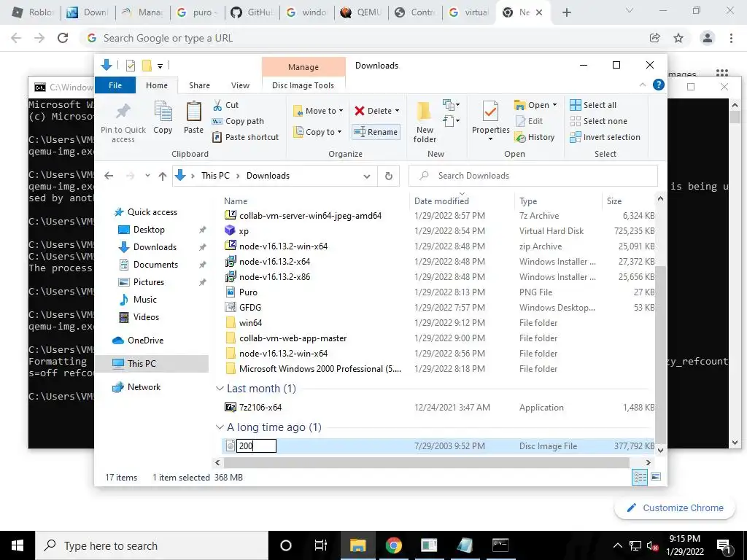Viewport: 747px width, 560px height.
Task: Click the Rename button in Organize group
Action: click(376, 132)
